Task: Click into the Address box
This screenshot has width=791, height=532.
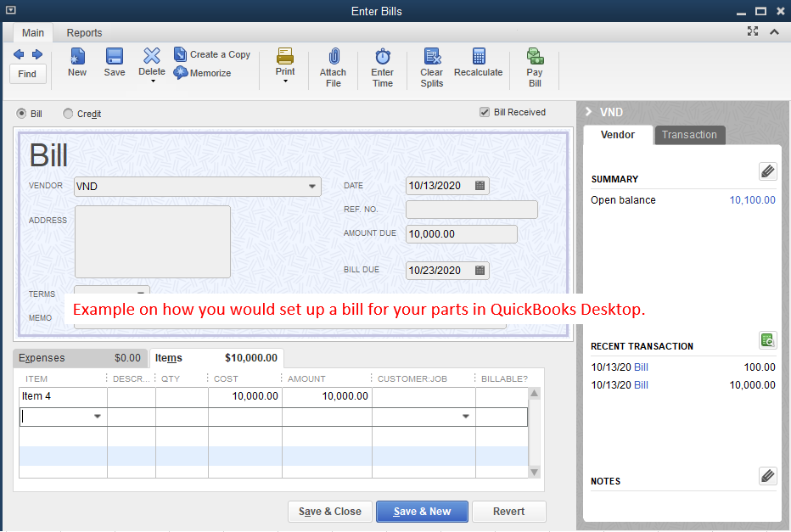Action: (153, 242)
